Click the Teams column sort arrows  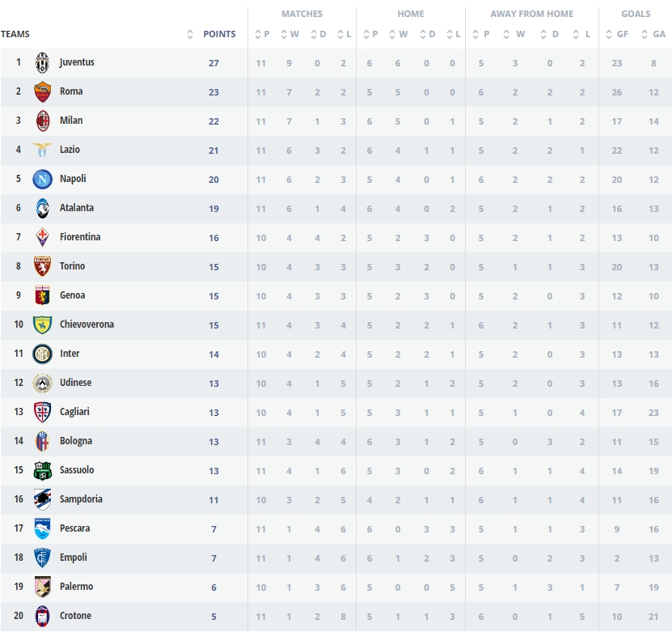[190, 34]
